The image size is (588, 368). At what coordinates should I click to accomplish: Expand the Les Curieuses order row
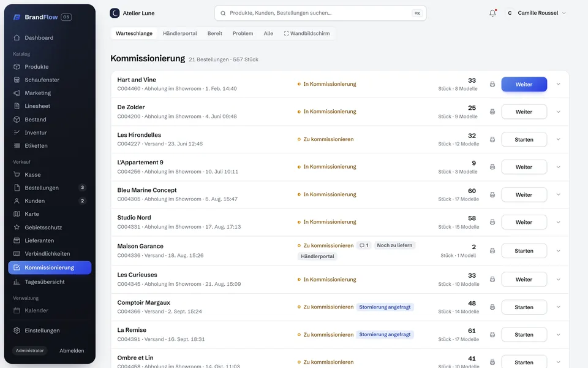point(559,280)
